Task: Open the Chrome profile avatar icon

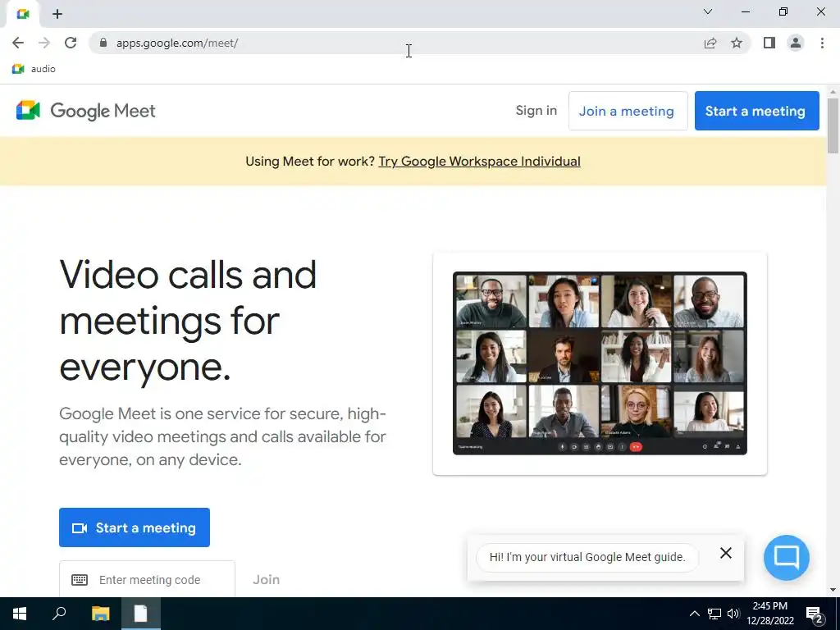Action: (x=796, y=43)
